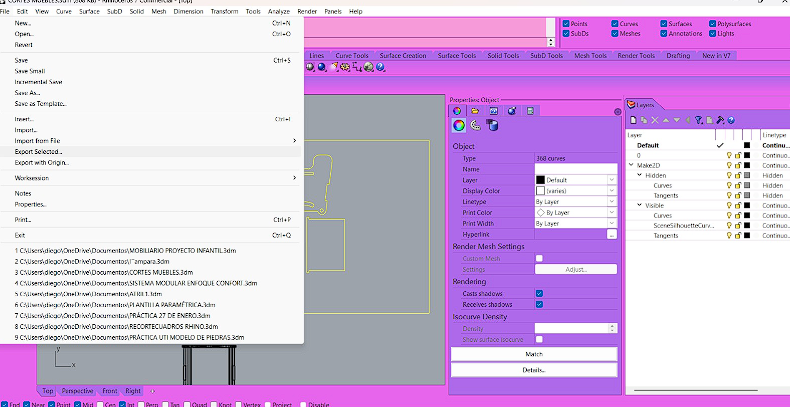The image size is (790, 407).
Task: Choose Save As from File menu
Action: 151,93
